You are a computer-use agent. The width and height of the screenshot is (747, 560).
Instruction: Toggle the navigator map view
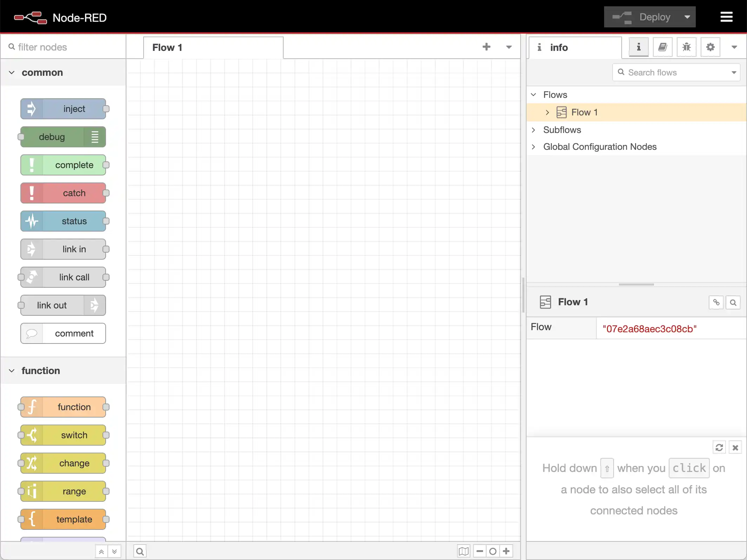[x=463, y=551]
